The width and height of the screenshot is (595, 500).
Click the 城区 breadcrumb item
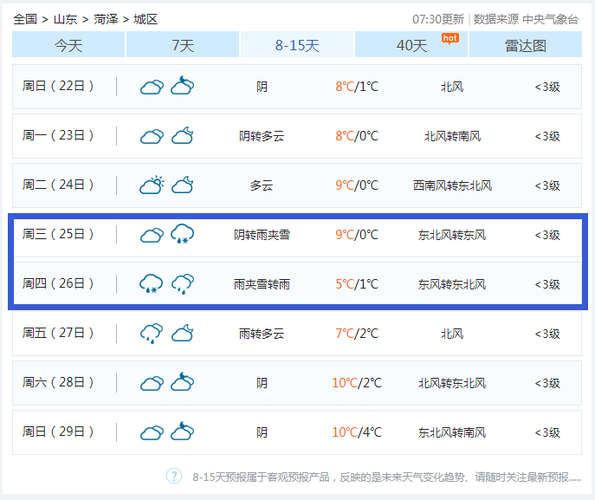click(x=145, y=19)
